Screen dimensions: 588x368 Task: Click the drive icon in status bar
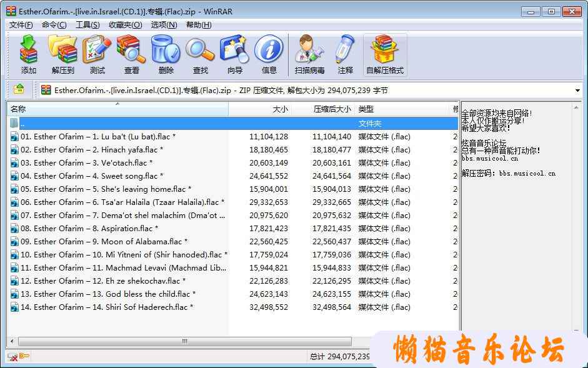point(12,356)
